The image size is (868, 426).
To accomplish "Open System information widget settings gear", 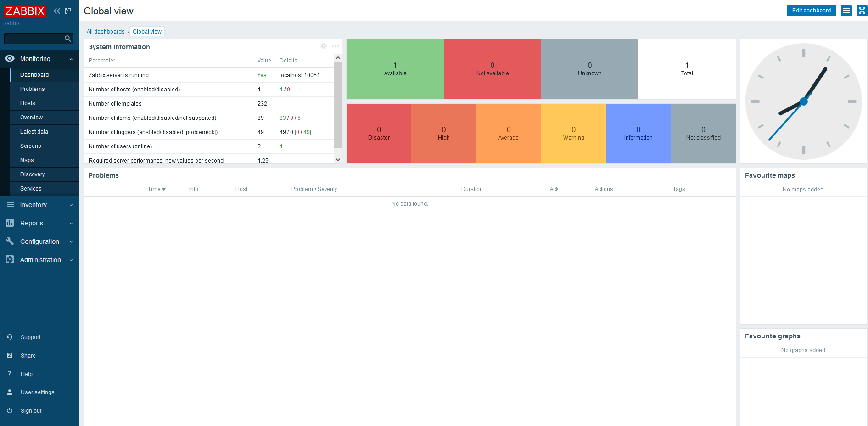I will tap(324, 46).
